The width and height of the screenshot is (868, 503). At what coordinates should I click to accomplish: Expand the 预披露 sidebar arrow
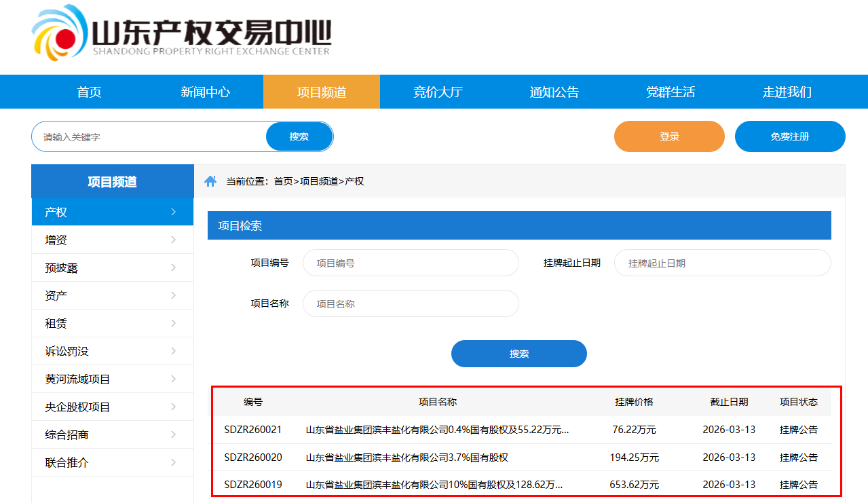(x=173, y=268)
